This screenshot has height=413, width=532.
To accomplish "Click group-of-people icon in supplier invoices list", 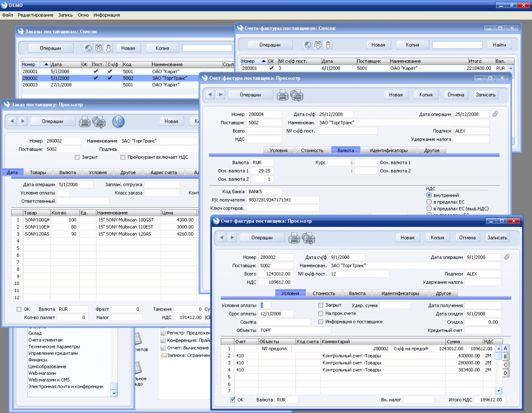I will [x=318, y=45].
